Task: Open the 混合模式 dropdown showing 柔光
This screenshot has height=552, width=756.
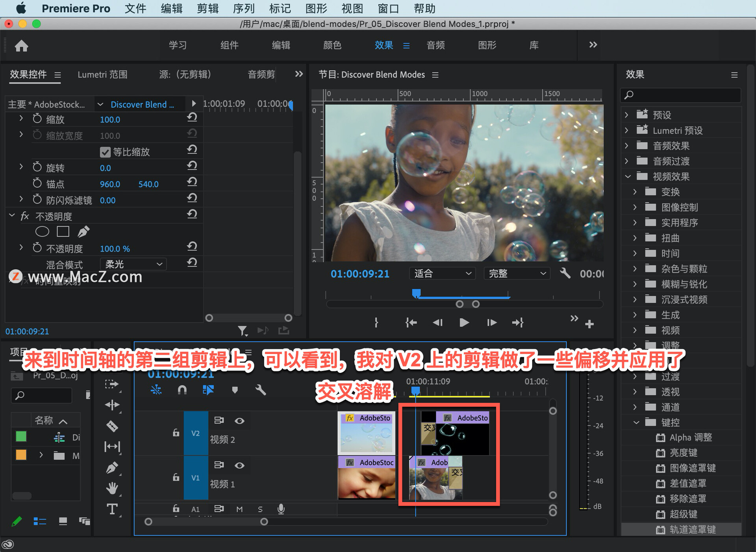Action: 133,264
